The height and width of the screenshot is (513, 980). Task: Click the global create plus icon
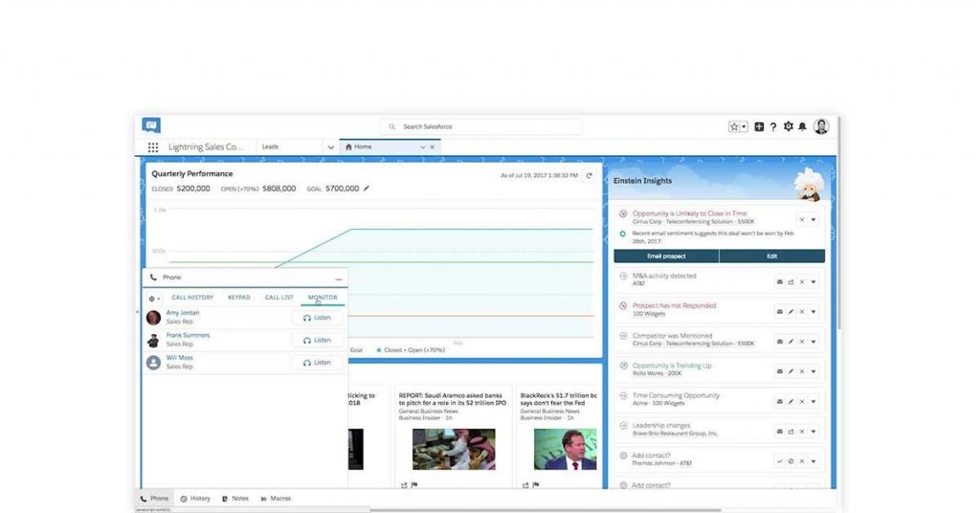point(759,126)
